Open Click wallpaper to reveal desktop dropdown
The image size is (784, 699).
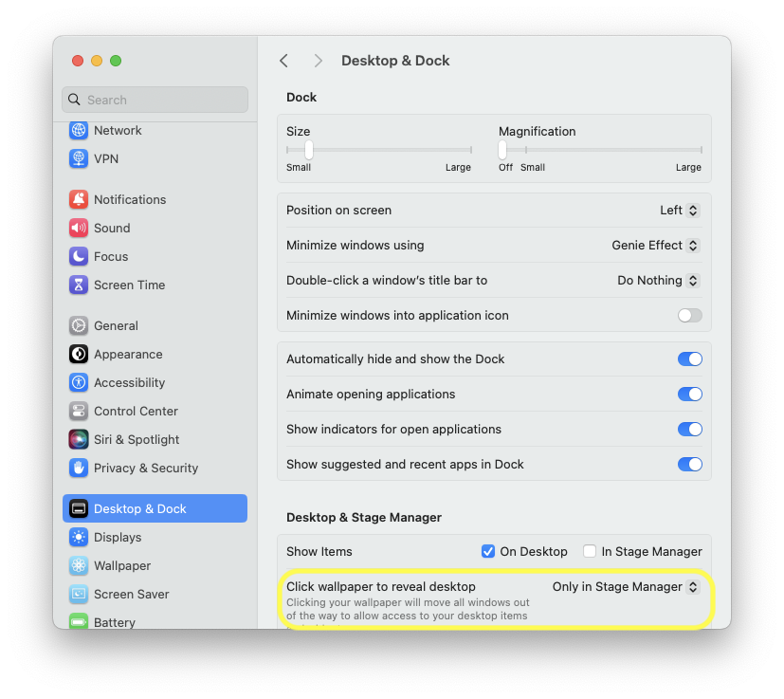tap(626, 587)
